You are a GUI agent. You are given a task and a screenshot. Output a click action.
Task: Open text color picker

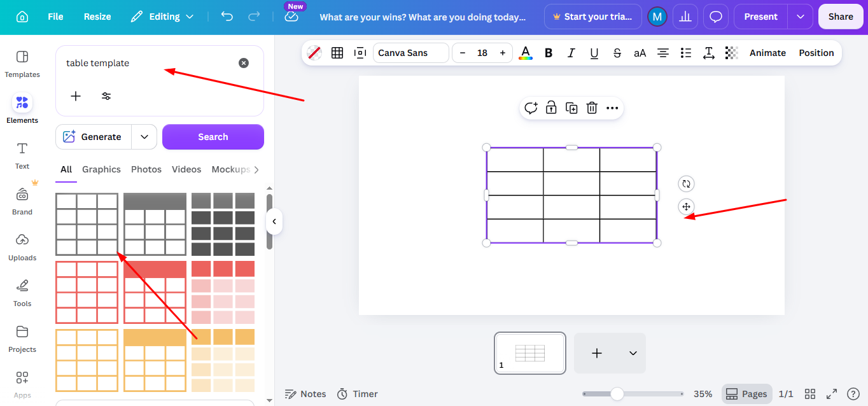coord(526,53)
